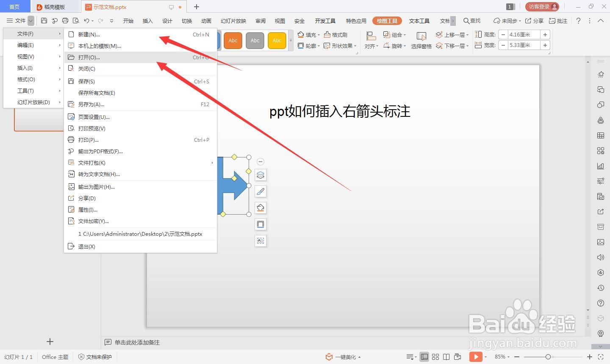Add a new slide with the plus button
Screen dimensions: 610x364
click(50, 342)
